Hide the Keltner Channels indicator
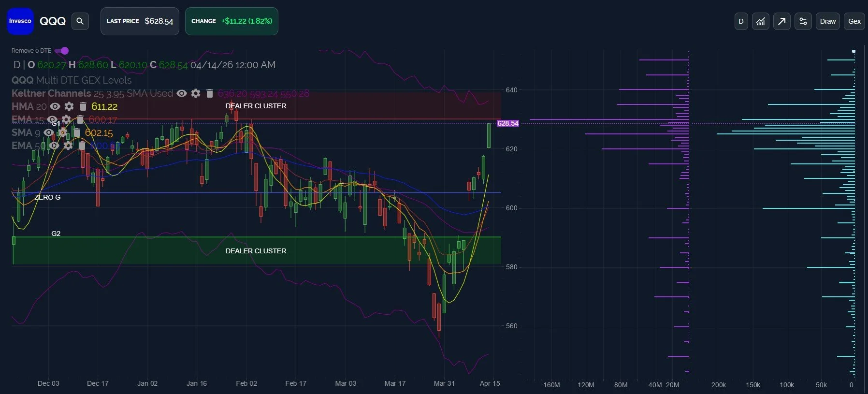 point(182,93)
